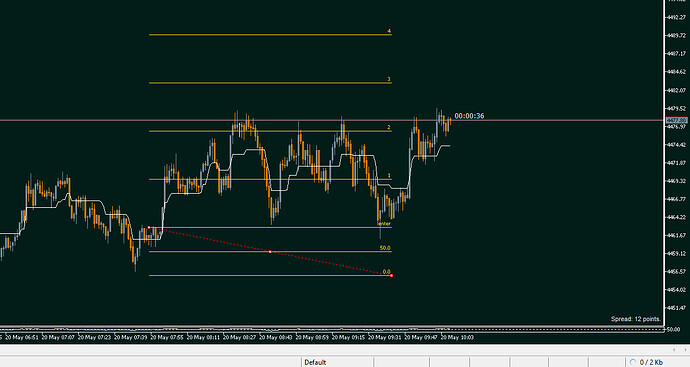The height and width of the screenshot is (367, 690).
Task: Click the 20 May 09:47 time label
Action: coord(421,338)
